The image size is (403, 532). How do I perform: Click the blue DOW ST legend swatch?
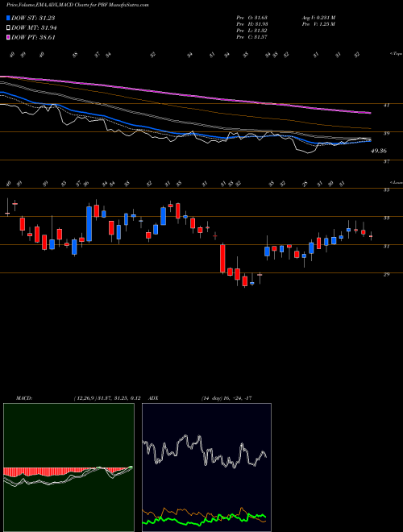[x=8, y=18]
